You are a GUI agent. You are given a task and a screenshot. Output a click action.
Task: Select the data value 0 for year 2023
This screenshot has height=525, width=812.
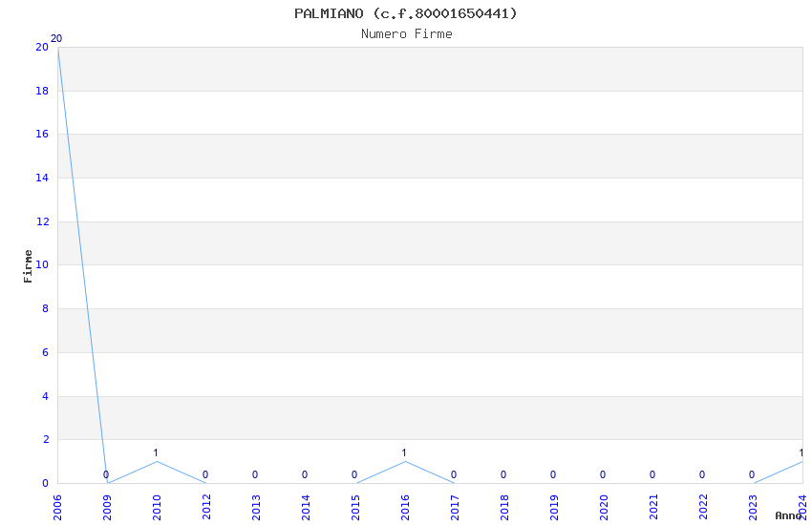[752, 474]
